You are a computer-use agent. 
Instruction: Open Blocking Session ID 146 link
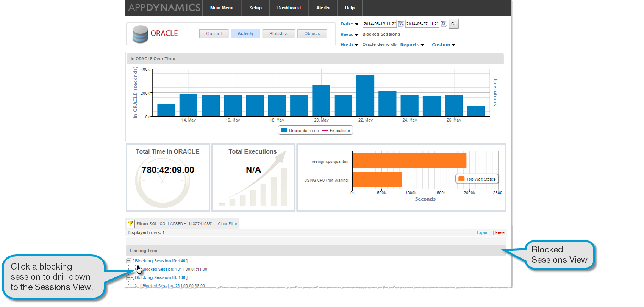pos(160,261)
